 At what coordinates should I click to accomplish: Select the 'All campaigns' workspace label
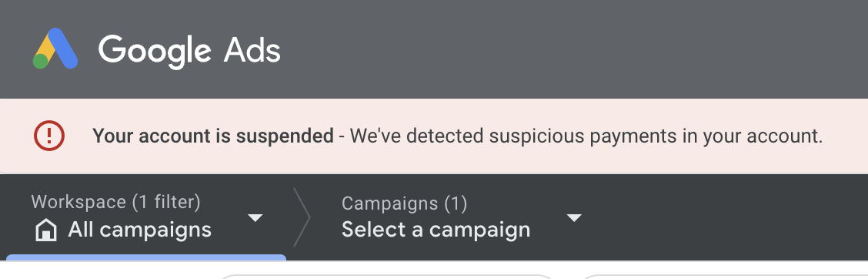click(139, 230)
